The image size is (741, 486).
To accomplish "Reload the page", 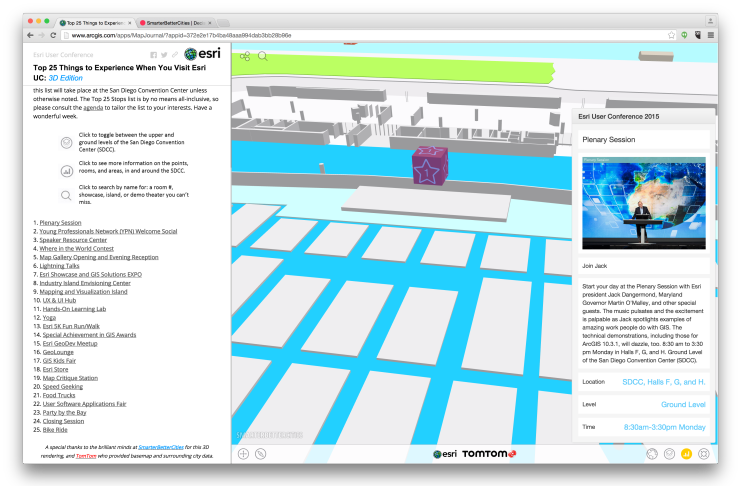I will tap(53, 35).
